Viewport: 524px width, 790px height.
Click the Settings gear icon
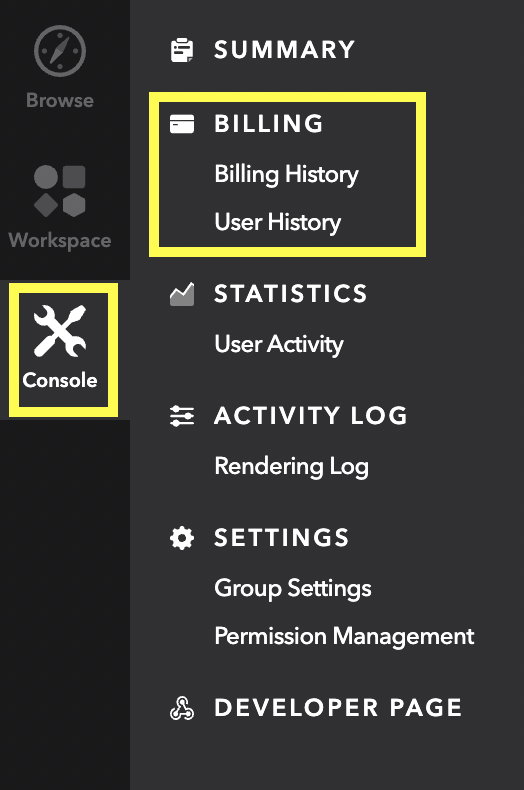(182, 538)
